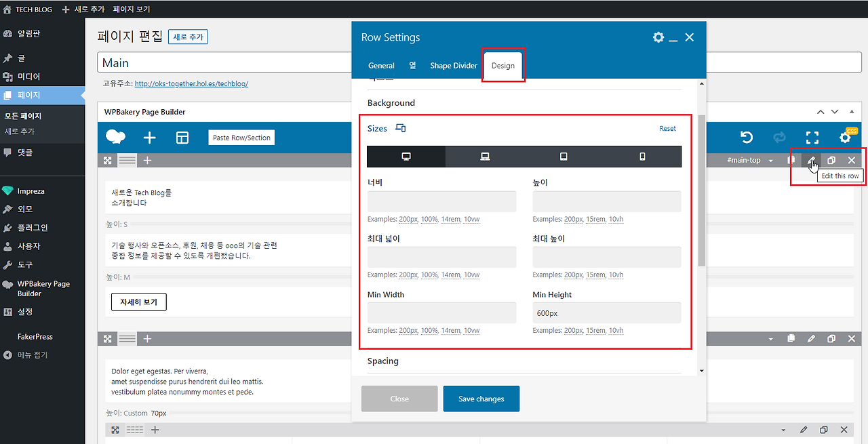Switch to the General tab
This screenshot has width=868, height=444.
[x=381, y=66]
